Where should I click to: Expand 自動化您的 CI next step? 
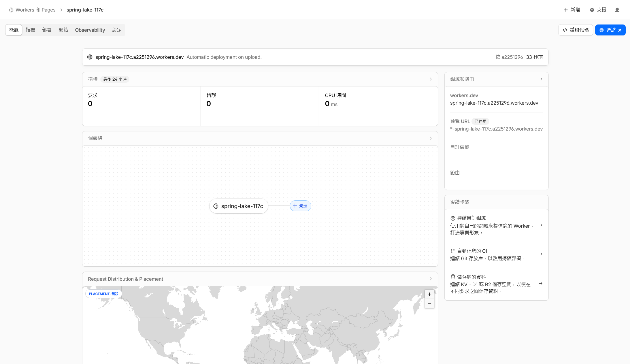(540, 254)
